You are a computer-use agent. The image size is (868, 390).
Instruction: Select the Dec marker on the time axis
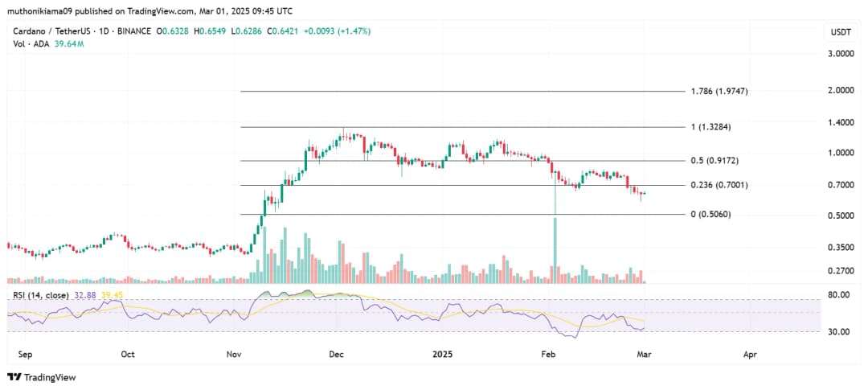tap(337, 353)
